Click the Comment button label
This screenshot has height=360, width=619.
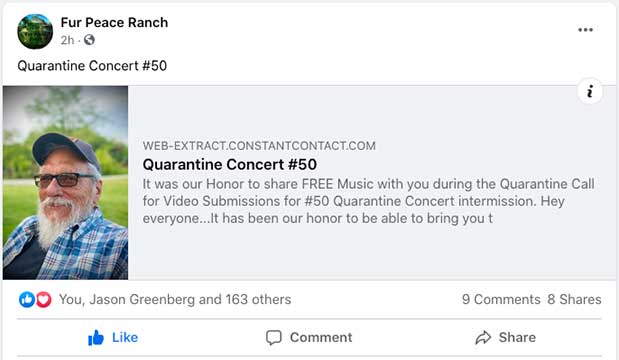pos(321,338)
